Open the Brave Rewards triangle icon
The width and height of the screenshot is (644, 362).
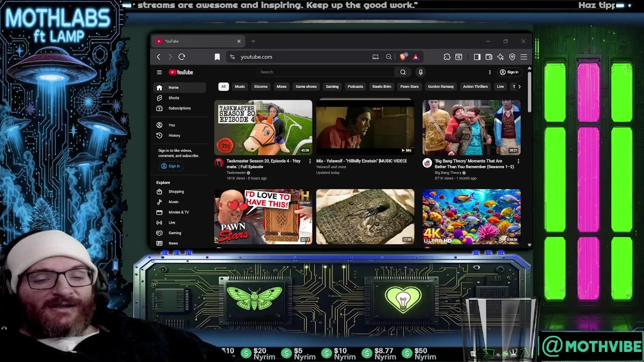pos(416,57)
